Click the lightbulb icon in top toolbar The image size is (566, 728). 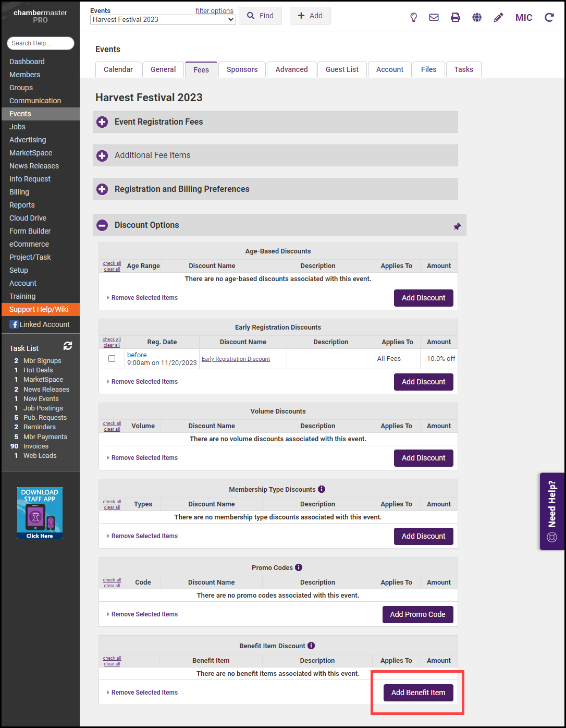click(x=413, y=17)
